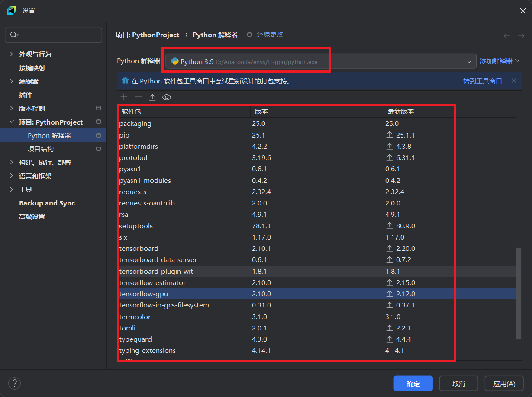Expand the 外观与行为 section
Image resolution: width=532 pixels, height=397 pixels.
point(12,54)
